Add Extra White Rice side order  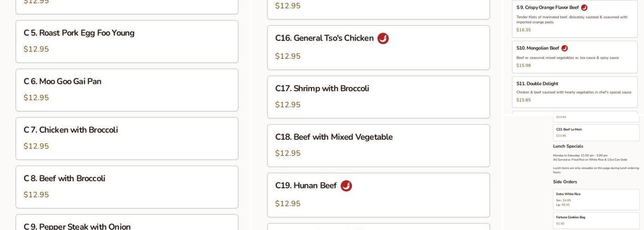[x=596, y=199]
